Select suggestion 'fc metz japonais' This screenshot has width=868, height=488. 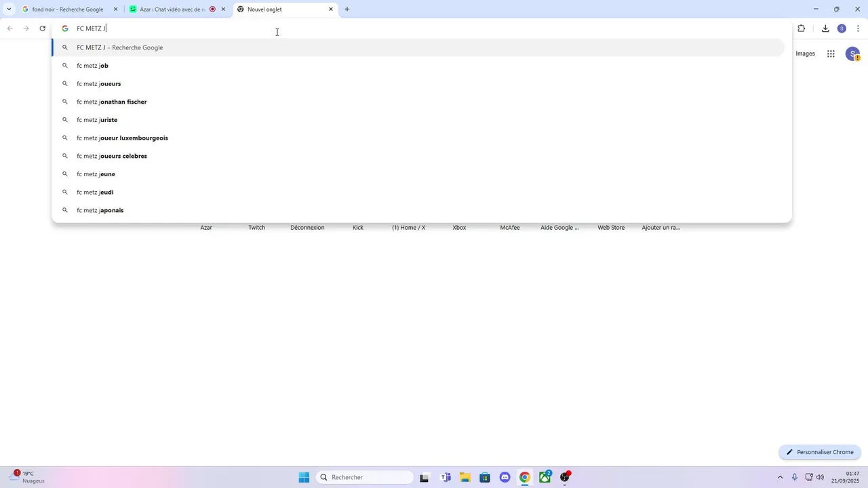(418, 210)
